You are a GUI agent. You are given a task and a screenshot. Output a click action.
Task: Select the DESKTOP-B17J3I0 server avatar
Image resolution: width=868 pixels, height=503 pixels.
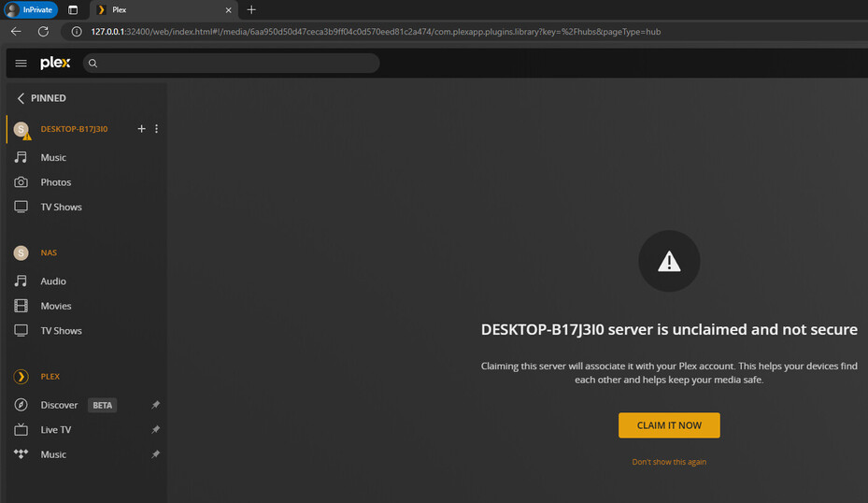pos(21,129)
